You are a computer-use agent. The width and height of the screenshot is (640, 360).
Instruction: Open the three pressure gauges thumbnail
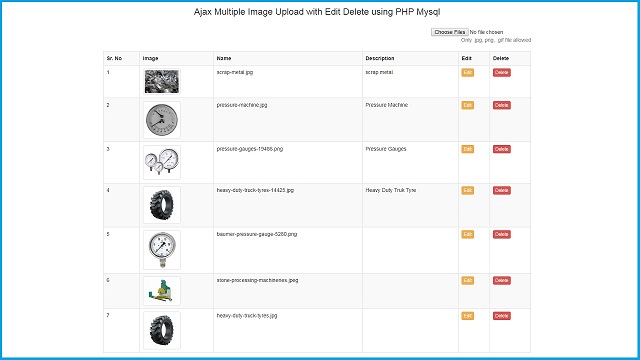tap(162, 162)
